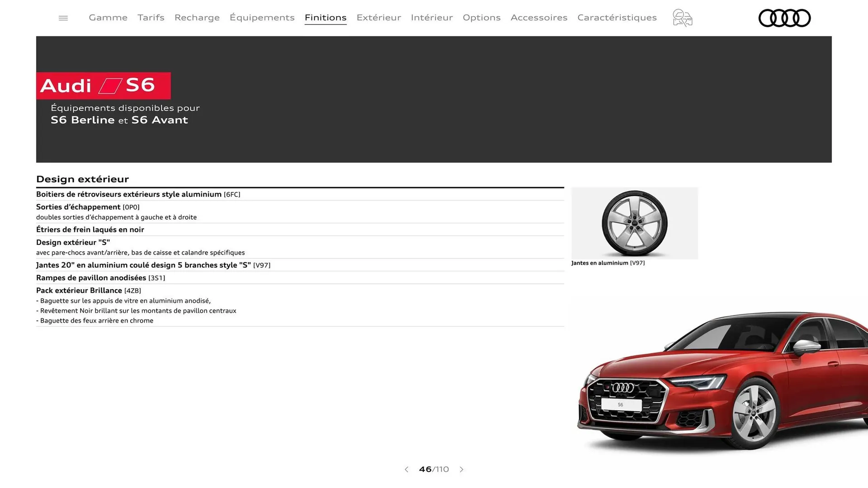
Task: Go to previous page with left chevron
Action: pos(406,469)
